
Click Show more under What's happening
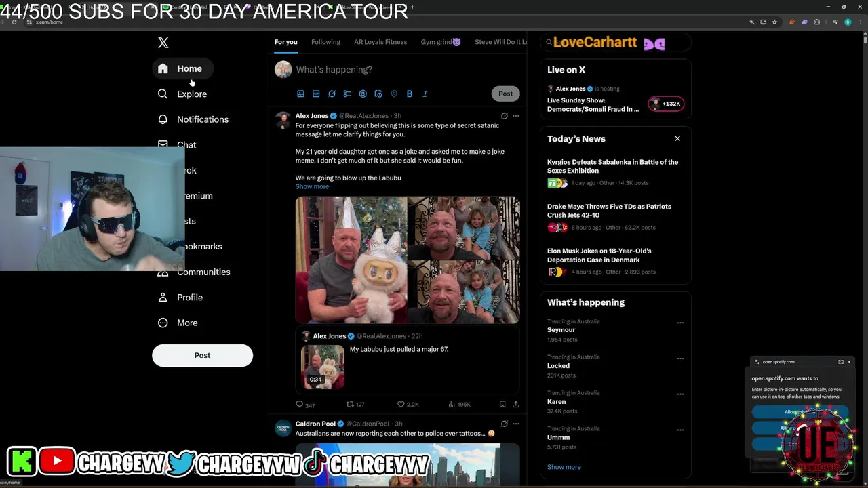pos(564,467)
